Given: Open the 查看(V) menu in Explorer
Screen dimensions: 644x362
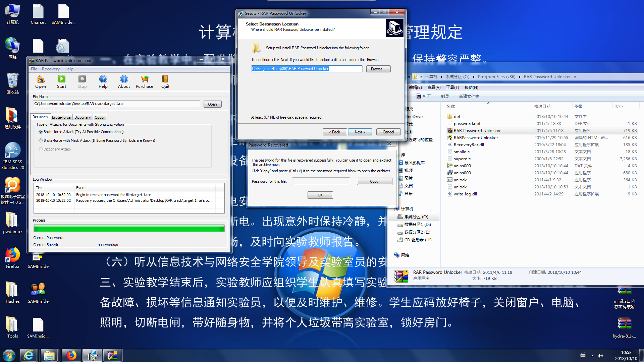Looking at the screenshot, I should (434, 87).
